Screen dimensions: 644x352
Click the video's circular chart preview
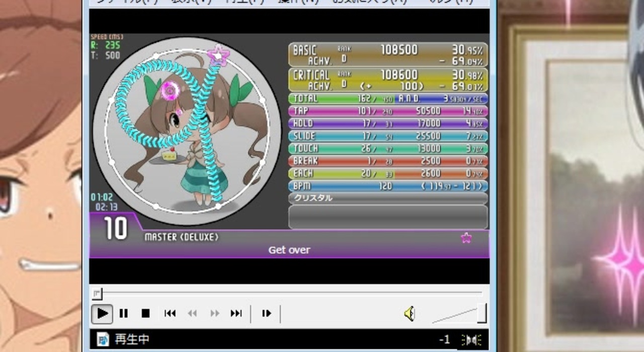(187, 131)
